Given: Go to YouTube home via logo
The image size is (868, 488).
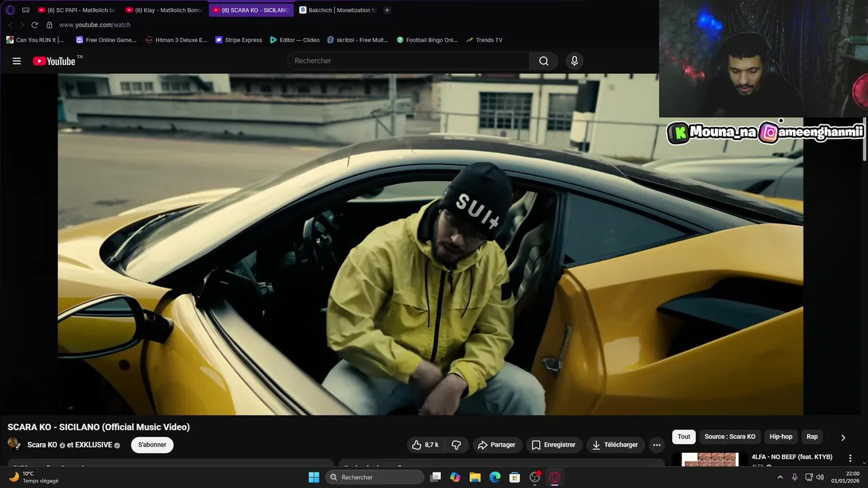Looking at the screenshot, I should pyautogui.click(x=54, y=61).
